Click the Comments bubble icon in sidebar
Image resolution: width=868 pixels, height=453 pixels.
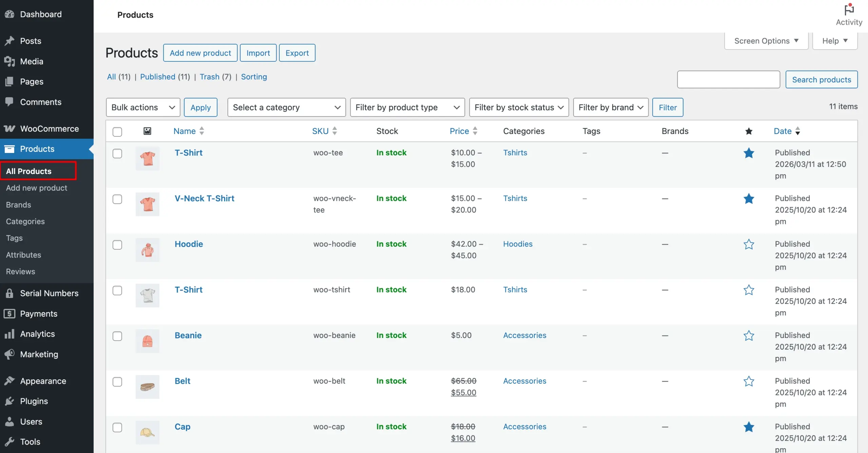tap(9, 102)
